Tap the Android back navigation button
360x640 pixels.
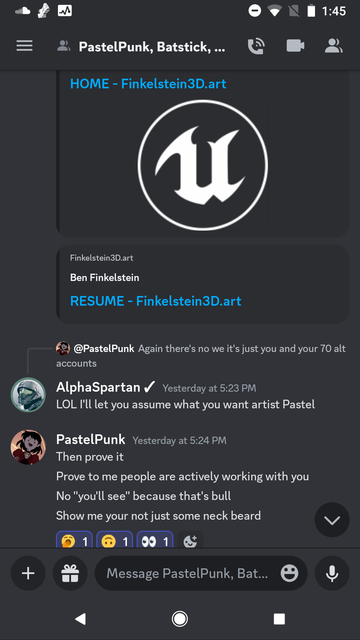(80, 619)
